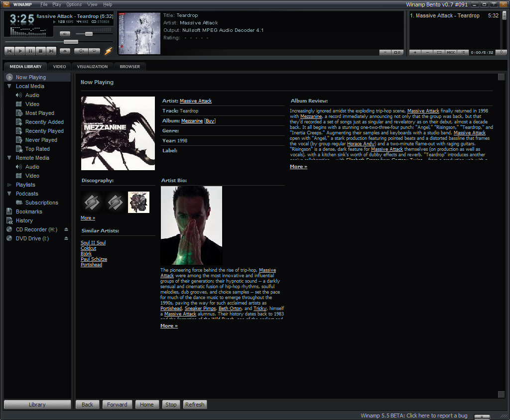This screenshot has height=420, width=510.
Task: Expand the Playlists node
Action: (9, 185)
